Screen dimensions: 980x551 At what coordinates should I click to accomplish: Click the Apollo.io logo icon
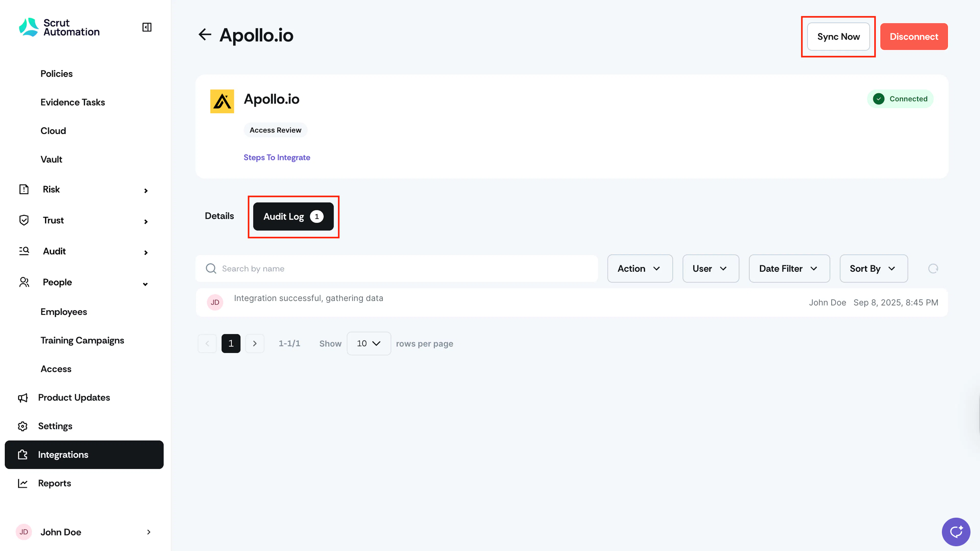pyautogui.click(x=222, y=101)
